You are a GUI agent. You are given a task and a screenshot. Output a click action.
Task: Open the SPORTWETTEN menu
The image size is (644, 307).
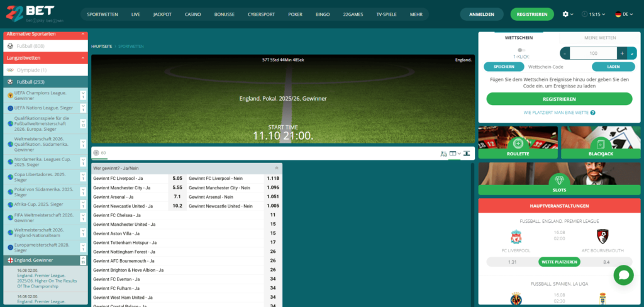click(103, 14)
